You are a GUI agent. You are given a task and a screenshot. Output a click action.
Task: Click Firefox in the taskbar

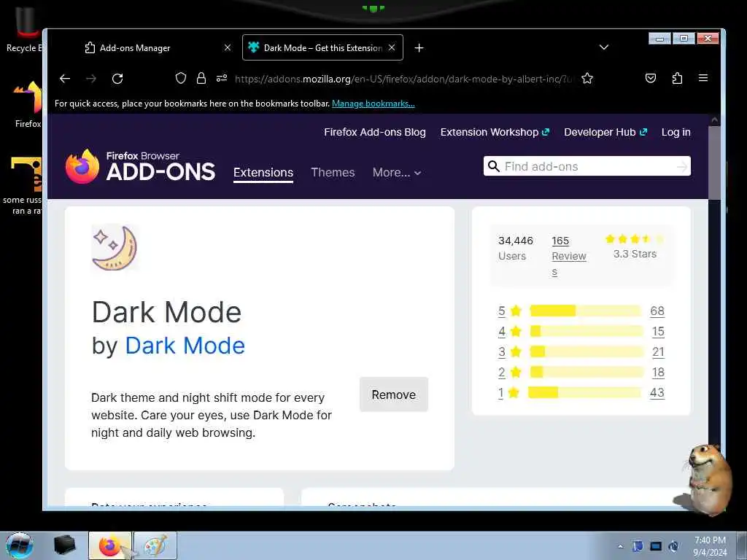click(110, 545)
